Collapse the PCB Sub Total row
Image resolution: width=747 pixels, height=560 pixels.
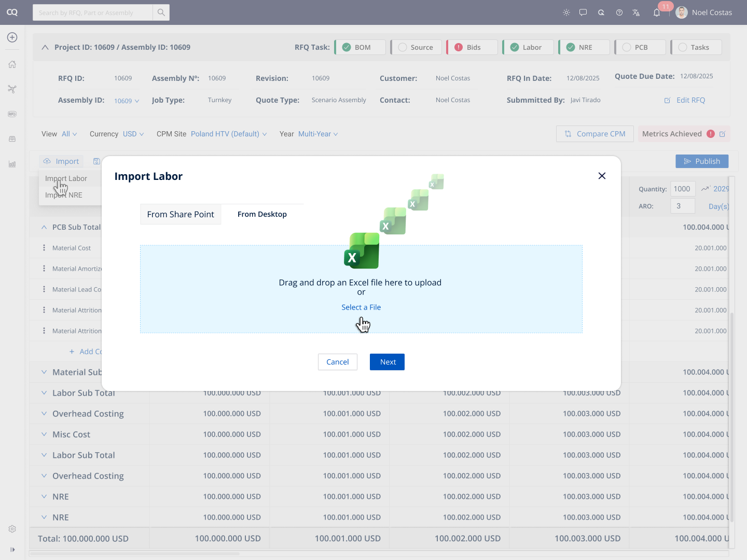(x=44, y=227)
